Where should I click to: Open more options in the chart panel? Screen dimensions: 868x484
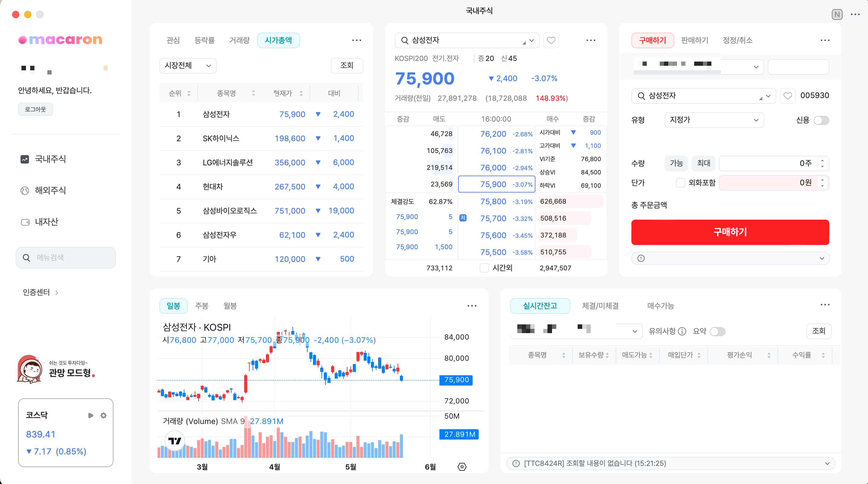pos(472,306)
